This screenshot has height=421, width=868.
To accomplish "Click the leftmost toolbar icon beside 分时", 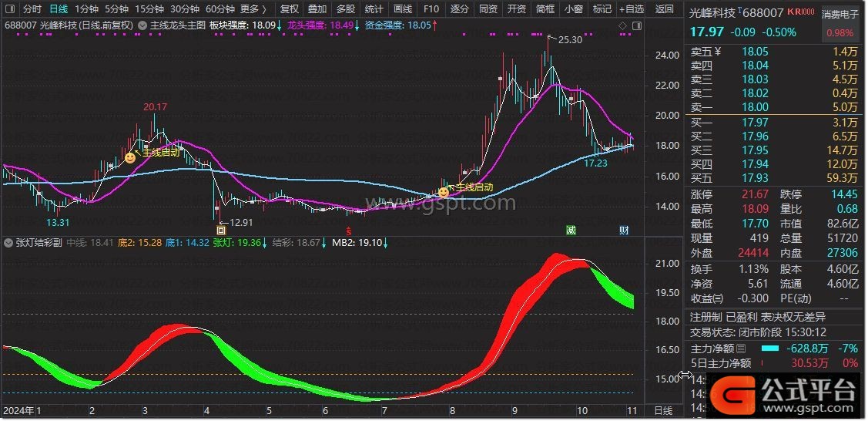I will 11,9.
